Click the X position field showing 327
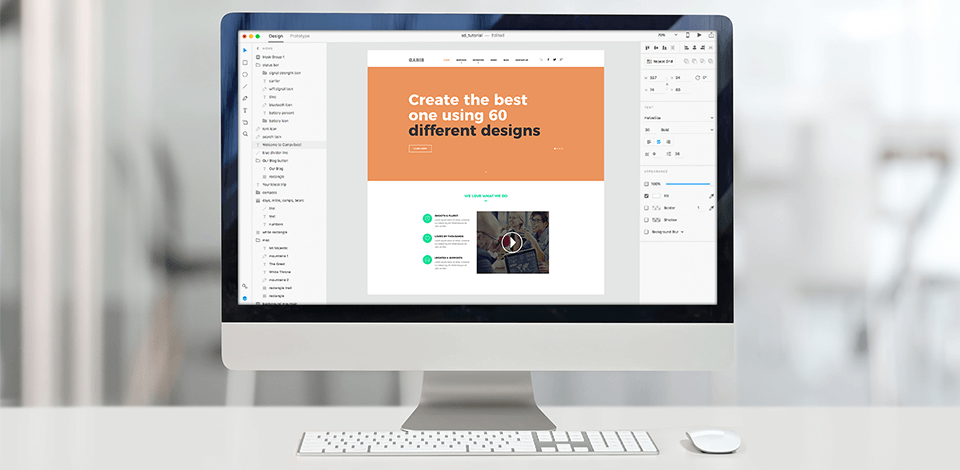Image resolution: width=960 pixels, height=470 pixels. click(658, 78)
